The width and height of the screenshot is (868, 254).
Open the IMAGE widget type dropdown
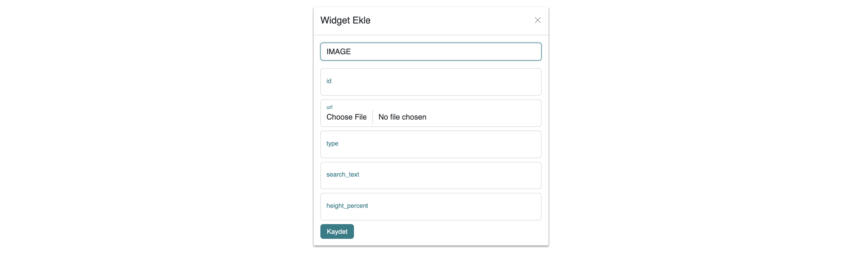point(431,51)
